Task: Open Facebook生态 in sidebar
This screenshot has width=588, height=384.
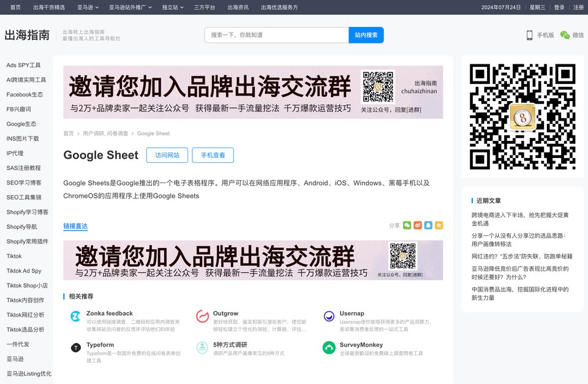Action: click(24, 94)
